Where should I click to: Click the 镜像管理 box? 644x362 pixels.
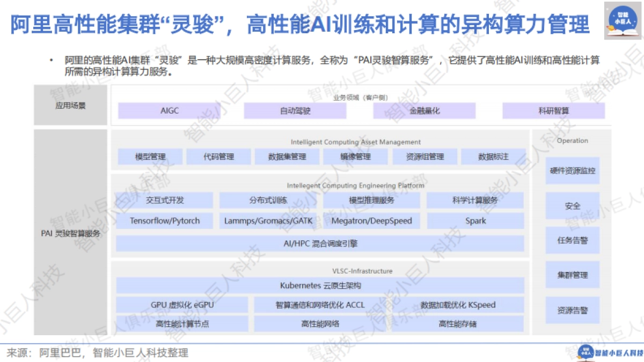(x=355, y=156)
